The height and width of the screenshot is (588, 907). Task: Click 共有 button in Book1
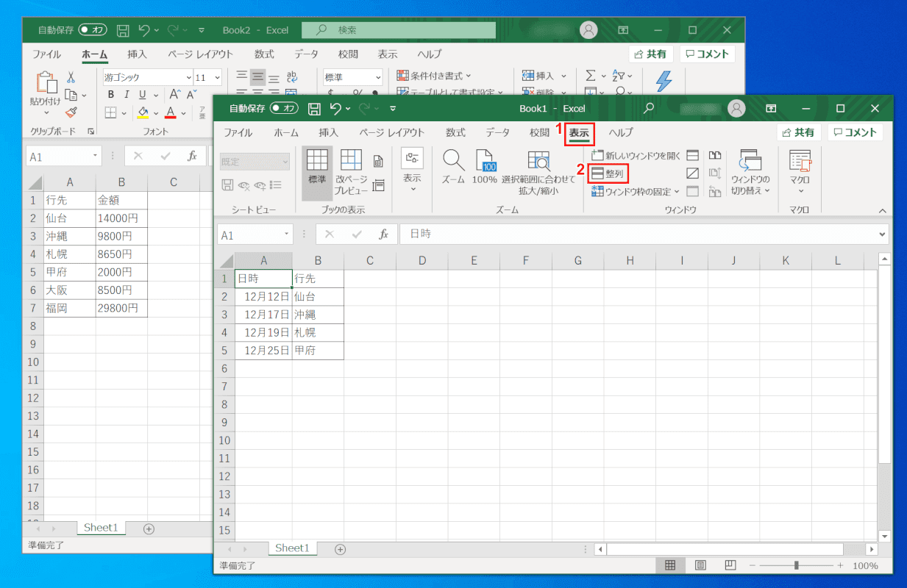coord(798,132)
